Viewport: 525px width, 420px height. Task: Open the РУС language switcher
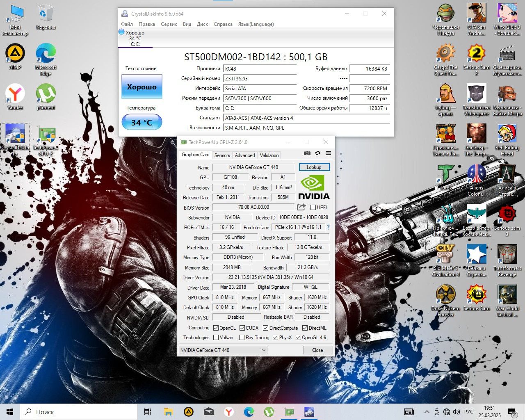(x=468, y=411)
